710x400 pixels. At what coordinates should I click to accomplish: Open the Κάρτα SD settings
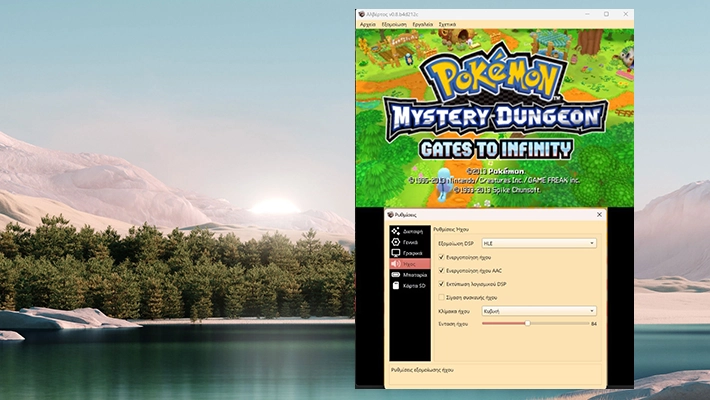410,285
